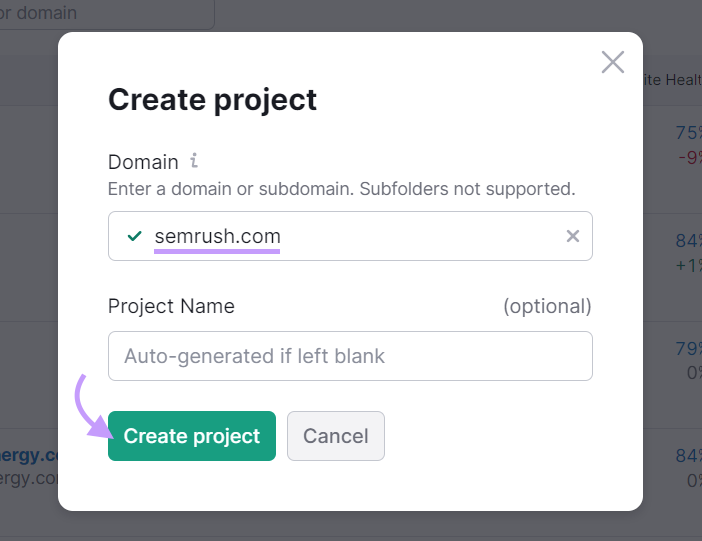
Task: Cancel the project creation
Action: (336, 436)
